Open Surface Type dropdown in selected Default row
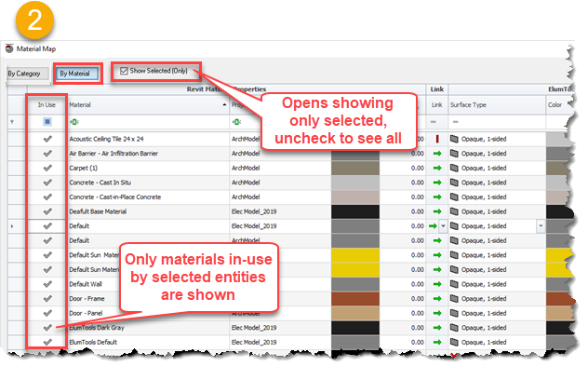The width and height of the screenshot is (588, 380). tap(541, 226)
